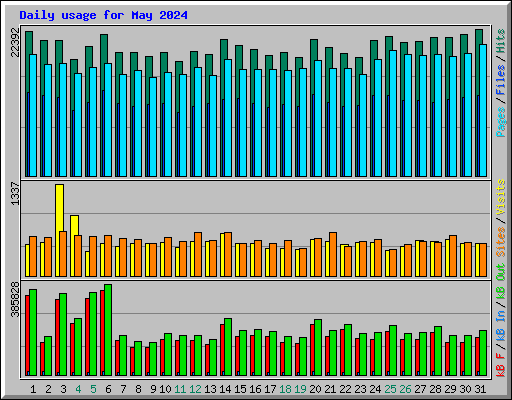This screenshot has width=512, height=400.
Task: Click day label 1 on the axis
Action: point(33,389)
